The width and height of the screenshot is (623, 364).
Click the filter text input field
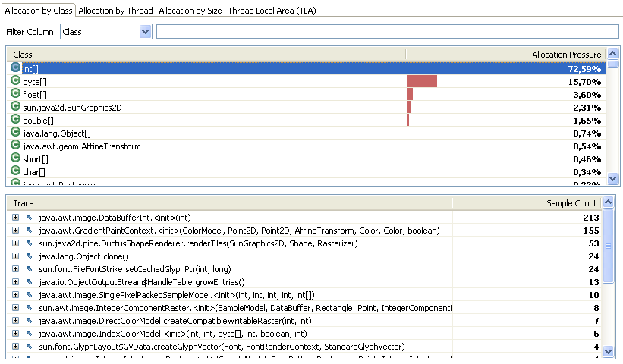coord(388,32)
